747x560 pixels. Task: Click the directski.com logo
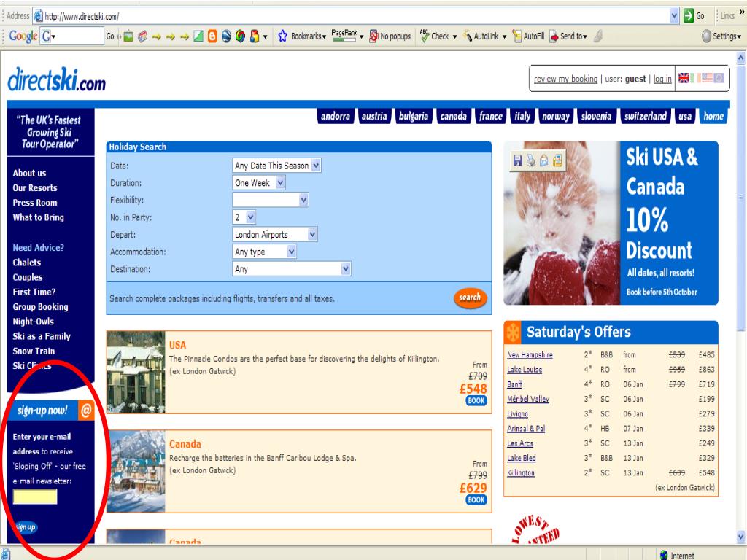[56, 80]
